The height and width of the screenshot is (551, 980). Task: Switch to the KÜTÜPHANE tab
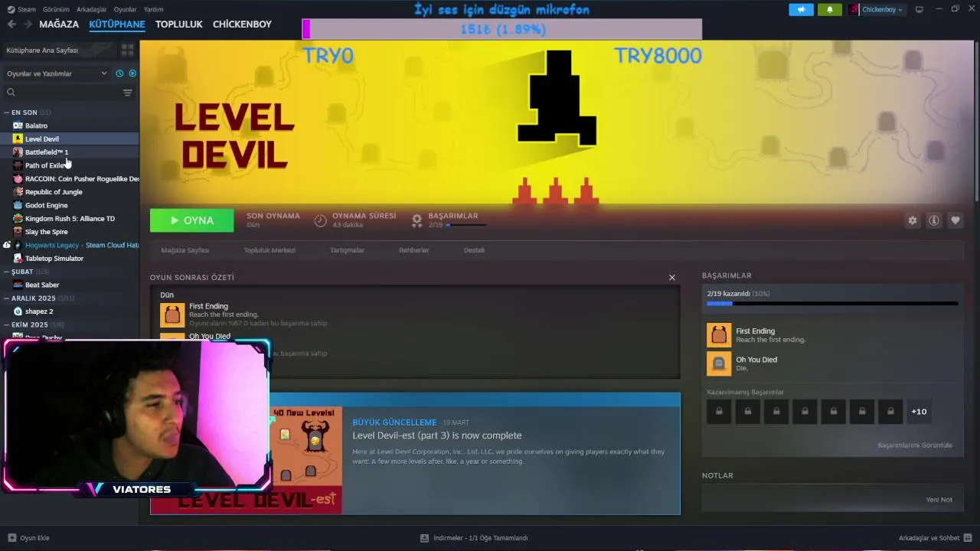click(117, 24)
